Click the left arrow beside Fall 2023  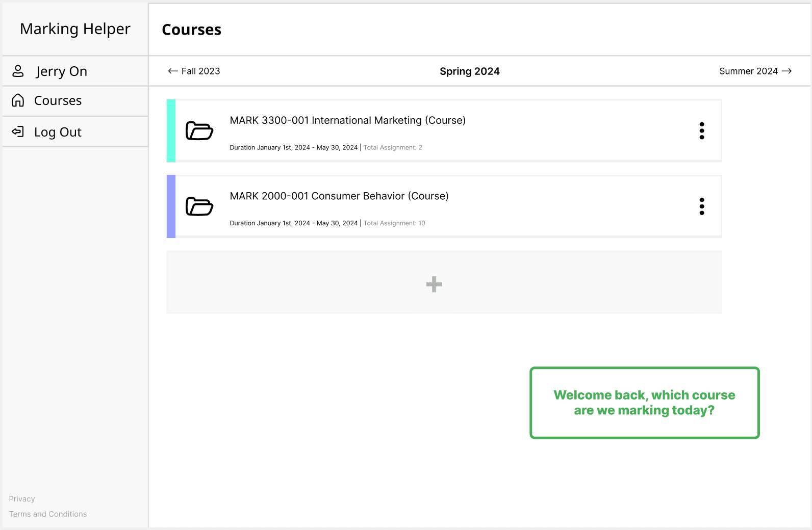(173, 71)
